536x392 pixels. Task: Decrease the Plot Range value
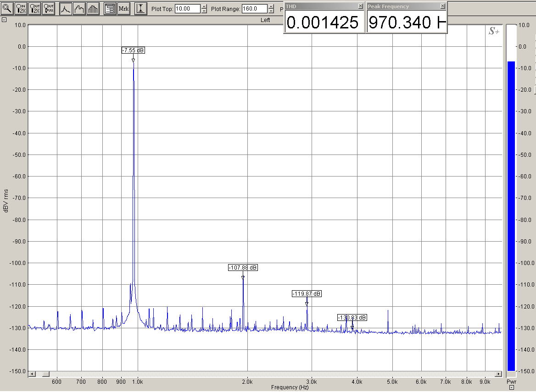271,11
